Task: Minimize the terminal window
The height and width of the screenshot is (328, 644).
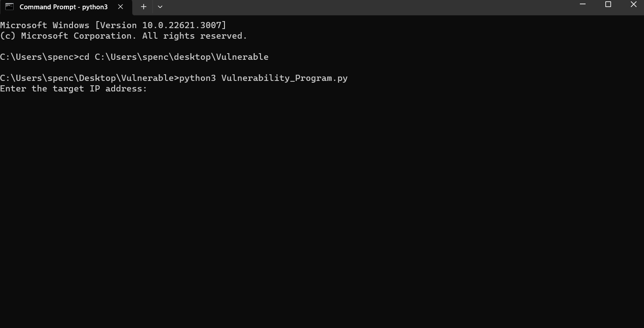Action: [582, 4]
